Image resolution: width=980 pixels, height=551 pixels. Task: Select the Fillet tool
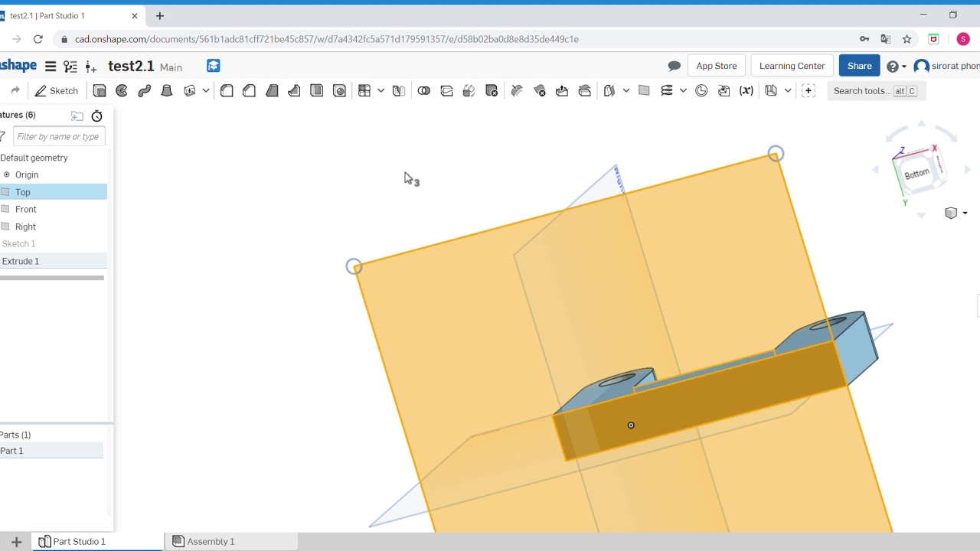click(227, 91)
